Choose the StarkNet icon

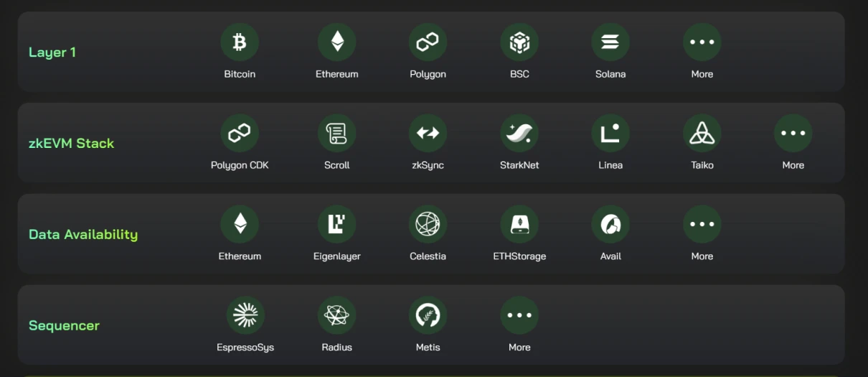pos(519,134)
